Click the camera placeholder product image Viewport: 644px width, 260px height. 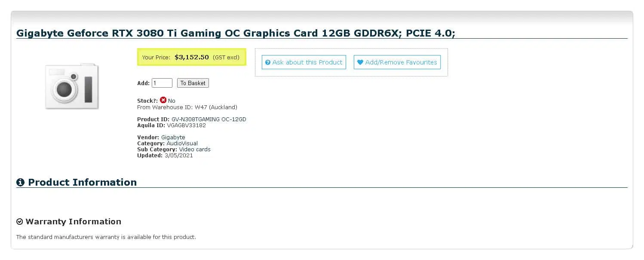pos(72,86)
